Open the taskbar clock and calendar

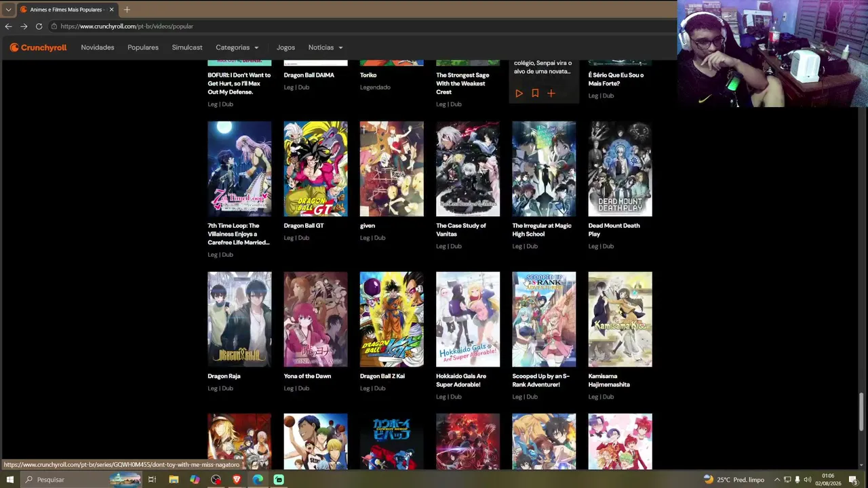(828, 479)
